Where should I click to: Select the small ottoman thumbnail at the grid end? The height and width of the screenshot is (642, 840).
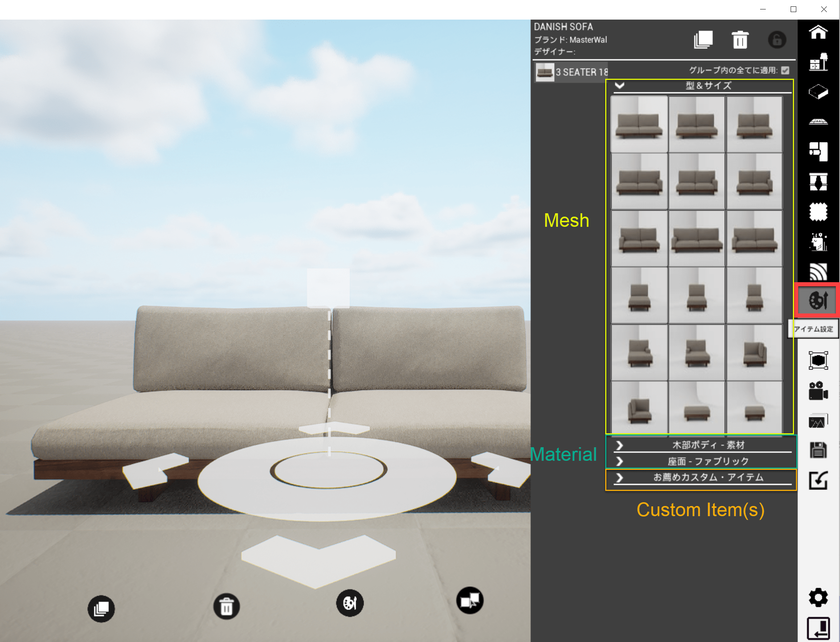754,408
